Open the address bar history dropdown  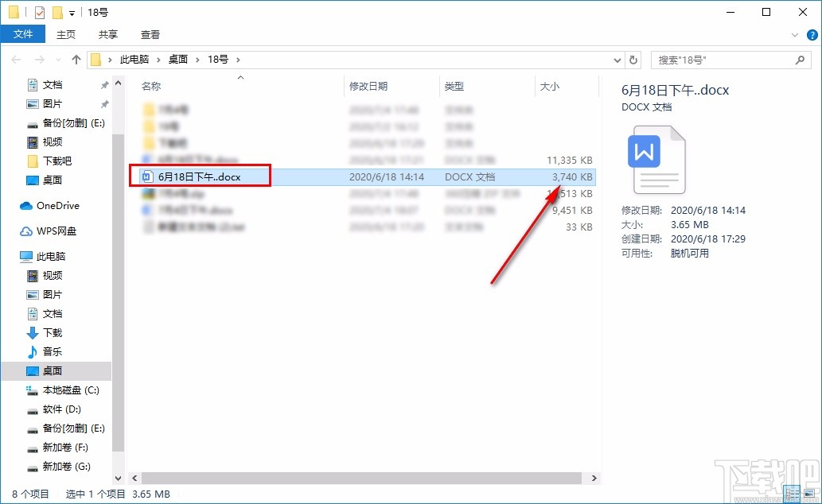point(617,59)
